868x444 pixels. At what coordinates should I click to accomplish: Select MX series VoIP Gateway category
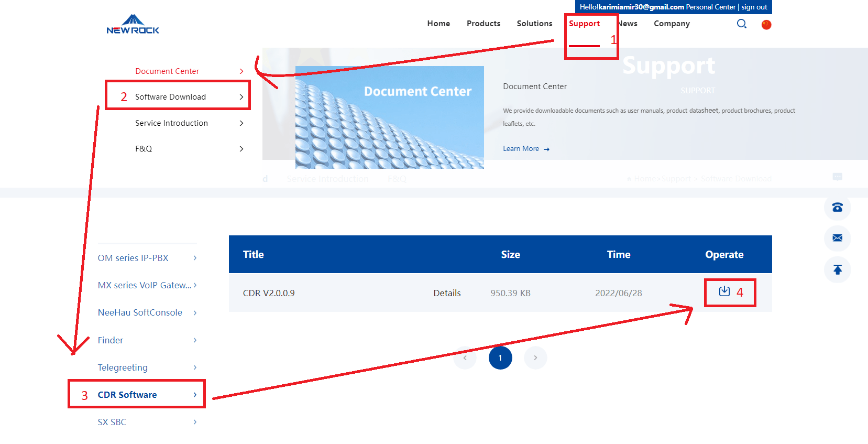click(144, 285)
